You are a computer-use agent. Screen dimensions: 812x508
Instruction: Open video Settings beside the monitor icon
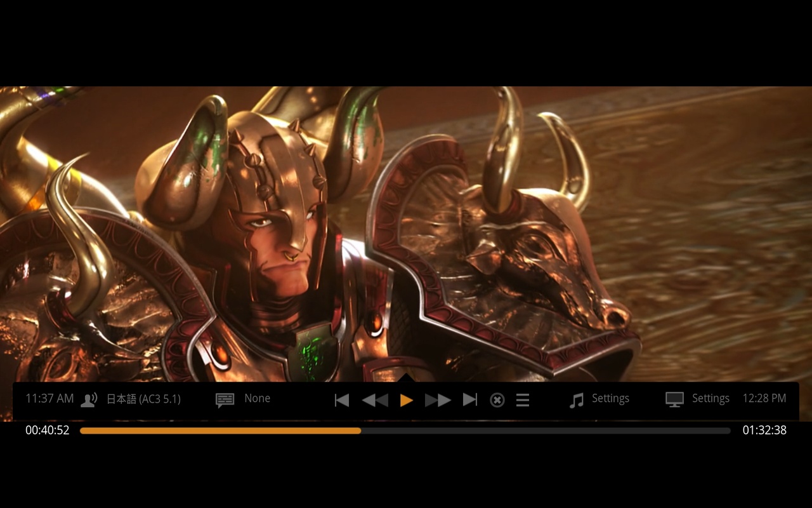pos(710,398)
